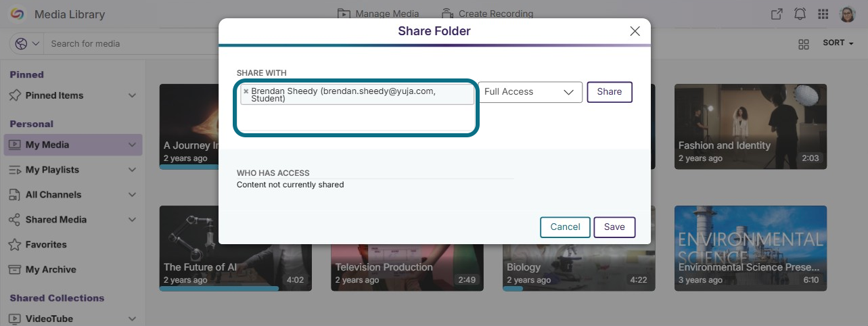This screenshot has height=326, width=868.
Task: Select Create Recording in the top bar
Action: tap(487, 14)
